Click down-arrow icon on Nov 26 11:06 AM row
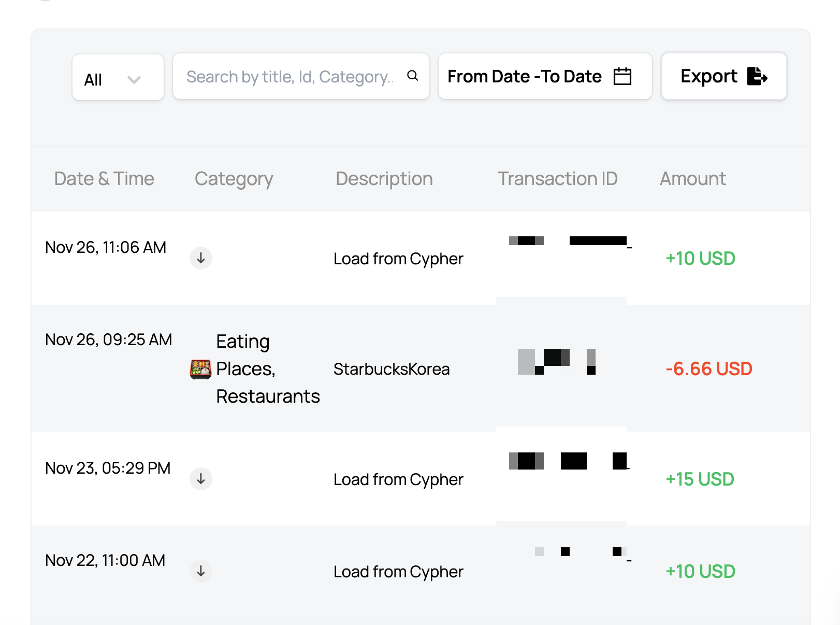840x625 pixels. (x=201, y=258)
